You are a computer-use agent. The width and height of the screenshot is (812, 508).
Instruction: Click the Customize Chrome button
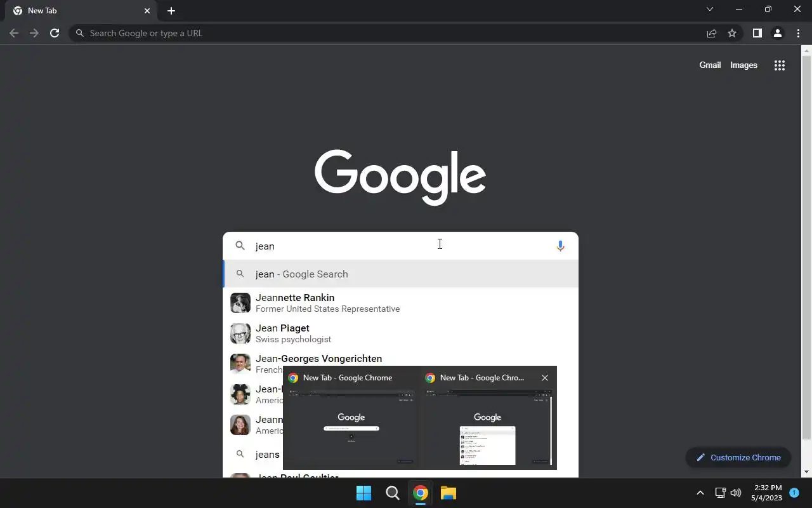click(738, 457)
